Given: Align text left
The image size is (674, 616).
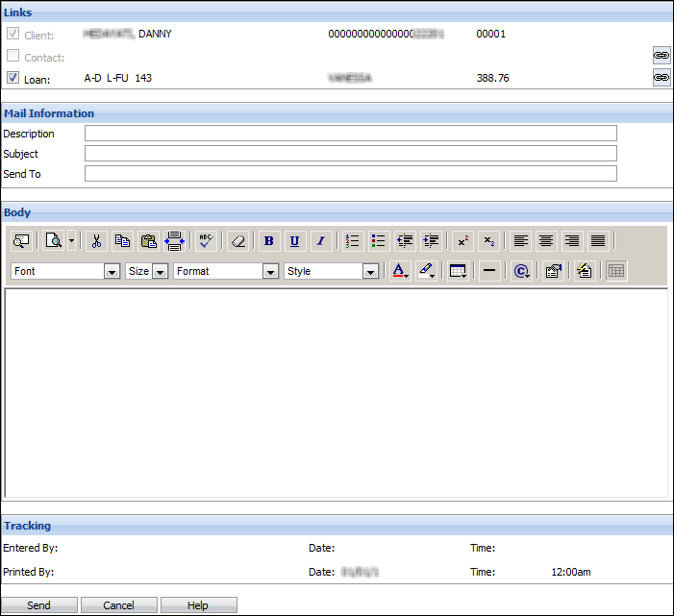Looking at the screenshot, I should click(x=521, y=241).
